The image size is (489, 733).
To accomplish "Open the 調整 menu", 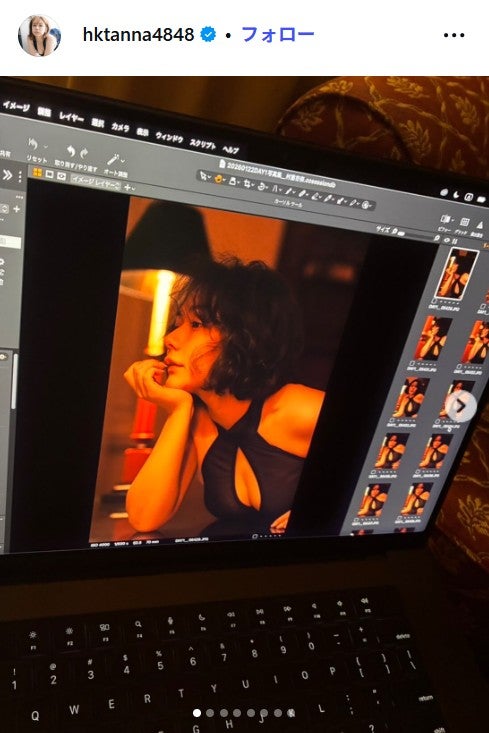I will (x=44, y=112).
